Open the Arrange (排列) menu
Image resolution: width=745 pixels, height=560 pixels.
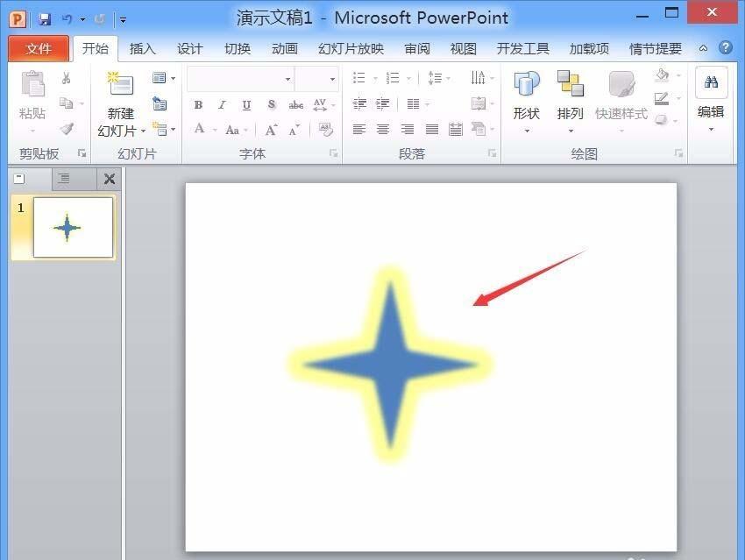pyautogui.click(x=570, y=86)
